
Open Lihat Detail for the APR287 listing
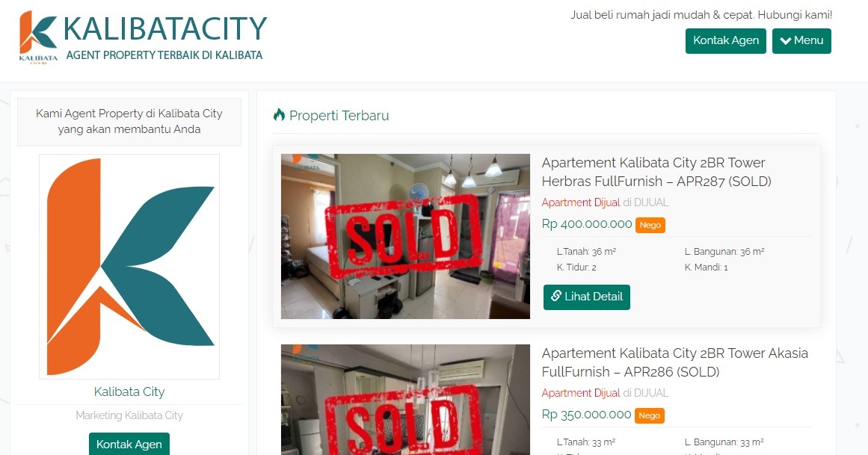click(x=587, y=297)
